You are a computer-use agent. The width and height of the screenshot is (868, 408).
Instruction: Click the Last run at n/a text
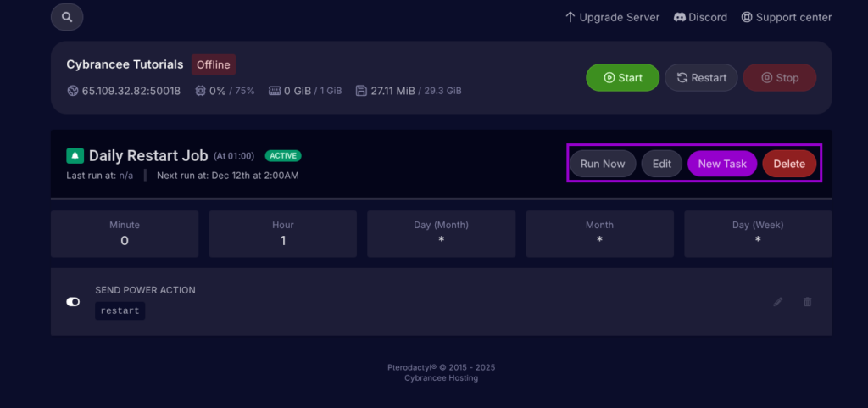[x=100, y=176]
